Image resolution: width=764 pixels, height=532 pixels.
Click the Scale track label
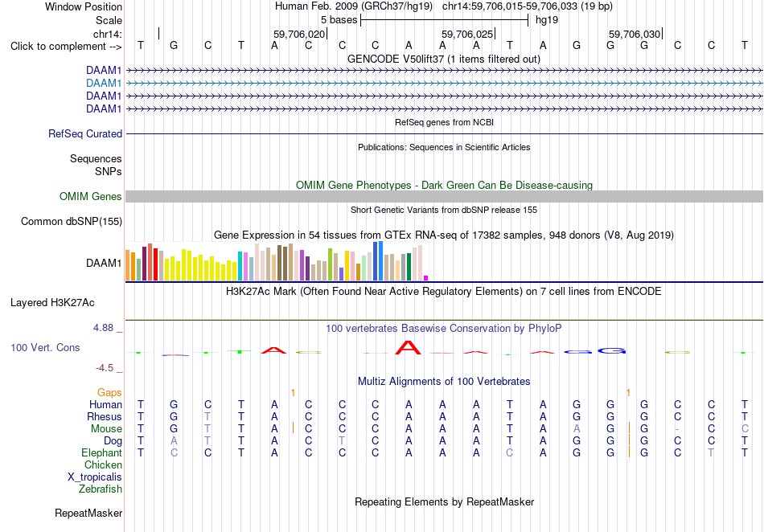[109, 20]
